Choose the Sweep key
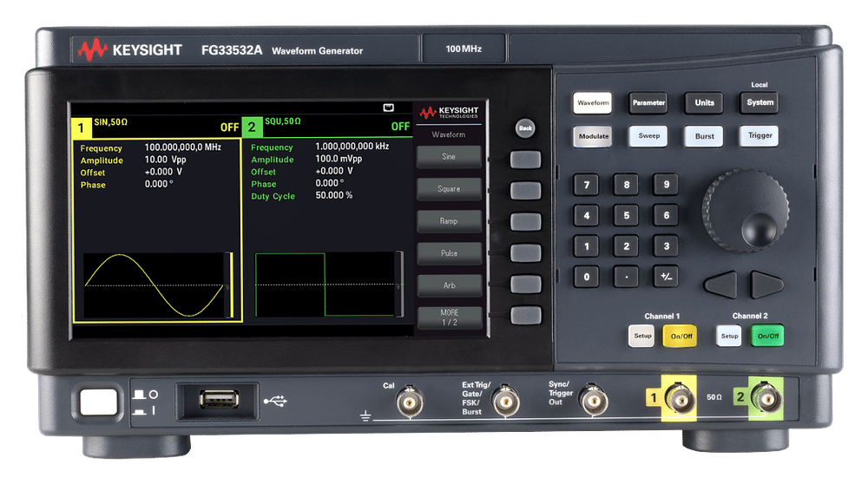868x484 pixels. [648, 136]
